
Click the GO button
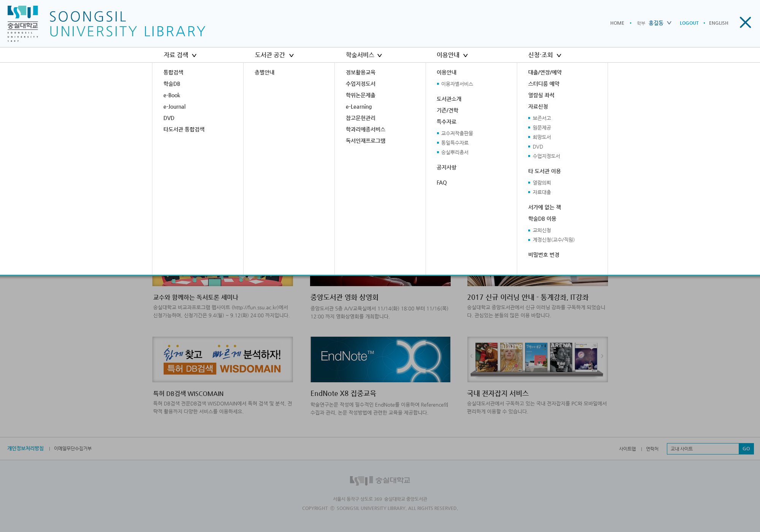746,449
